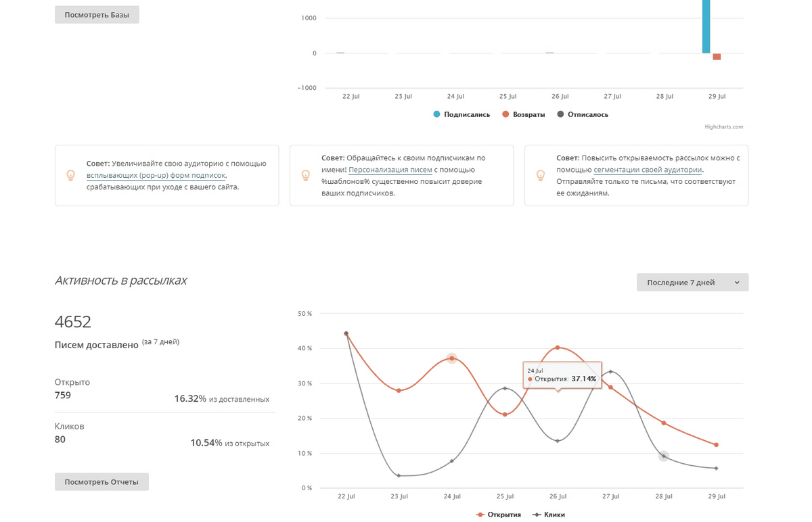
Task: Hide the Клики line via the legend
Action: (x=549, y=515)
